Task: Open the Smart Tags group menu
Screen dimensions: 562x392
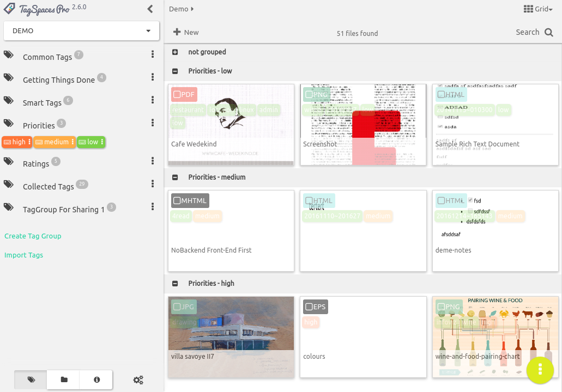Action: [152, 100]
